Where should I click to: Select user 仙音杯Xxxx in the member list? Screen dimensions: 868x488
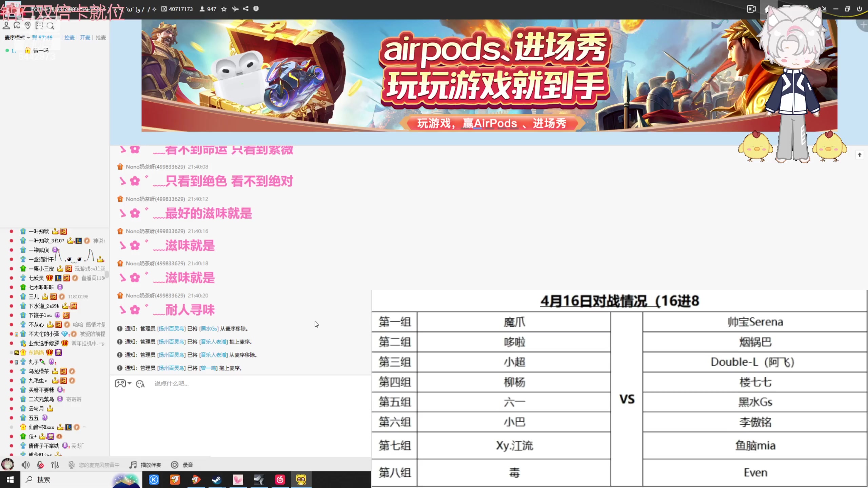[41, 427]
